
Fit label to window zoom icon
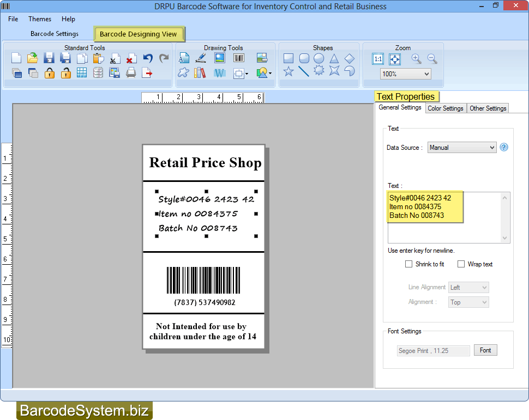(x=395, y=59)
